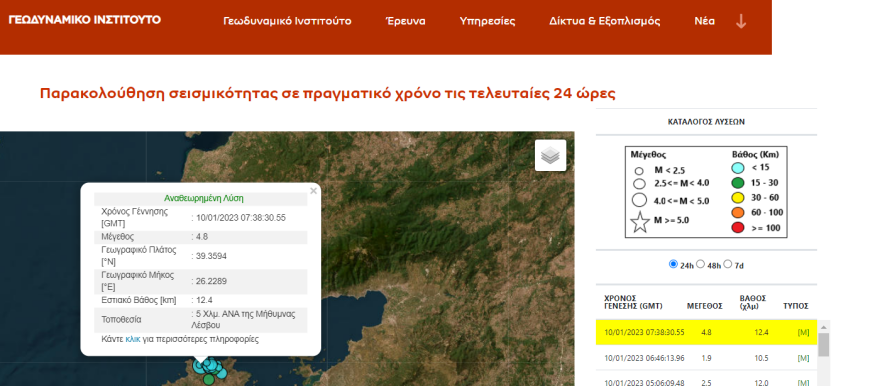Click the star M >= 5.0 legend symbol
The image size is (880, 386).
click(639, 222)
